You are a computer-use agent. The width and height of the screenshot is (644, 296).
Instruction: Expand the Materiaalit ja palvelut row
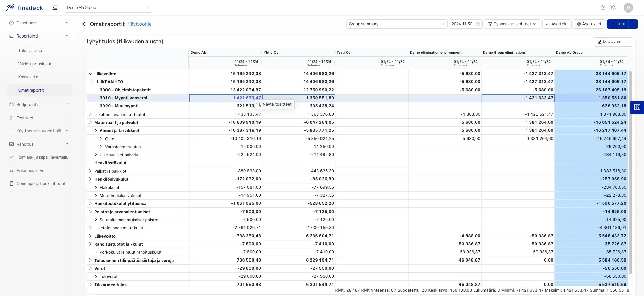90,122
